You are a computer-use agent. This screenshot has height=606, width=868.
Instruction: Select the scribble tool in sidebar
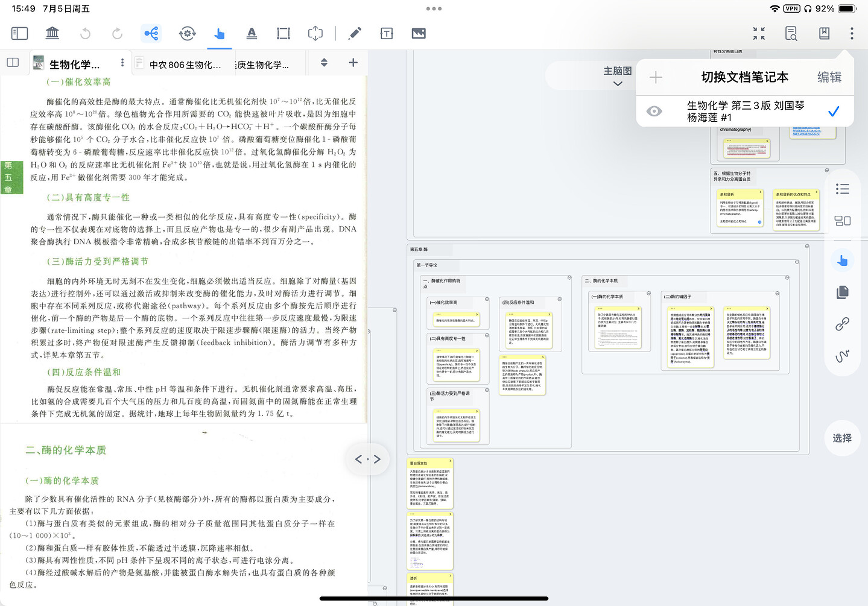pos(843,356)
